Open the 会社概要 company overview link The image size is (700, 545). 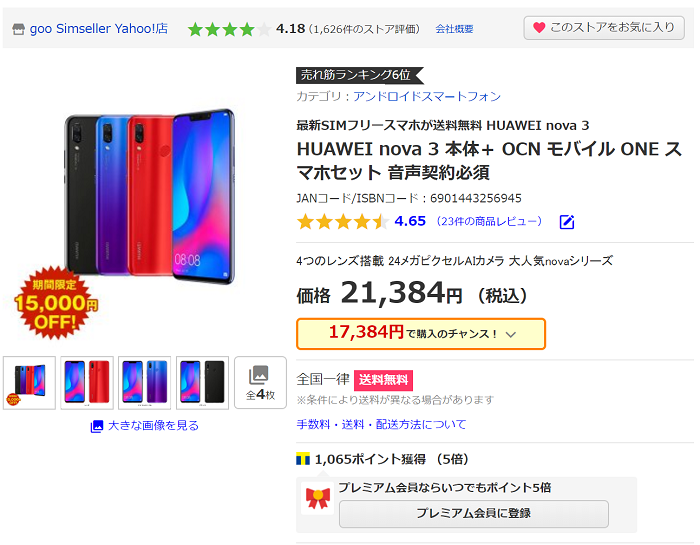[454, 29]
